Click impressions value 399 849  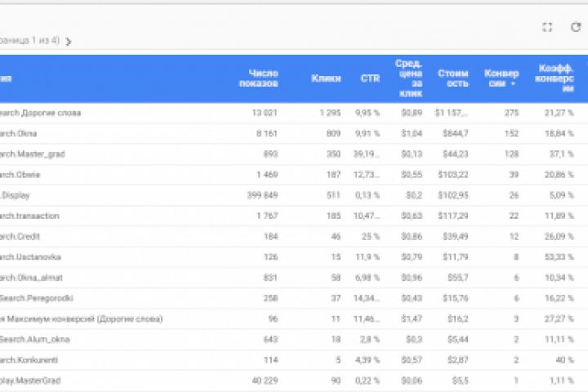pyautogui.click(x=262, y=195)
